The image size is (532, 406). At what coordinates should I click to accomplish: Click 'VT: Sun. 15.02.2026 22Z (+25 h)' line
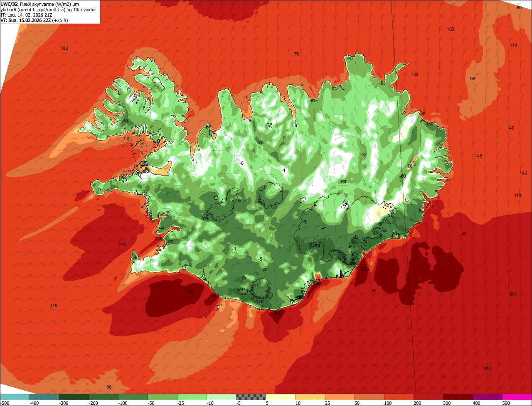[x=34, y=20]
